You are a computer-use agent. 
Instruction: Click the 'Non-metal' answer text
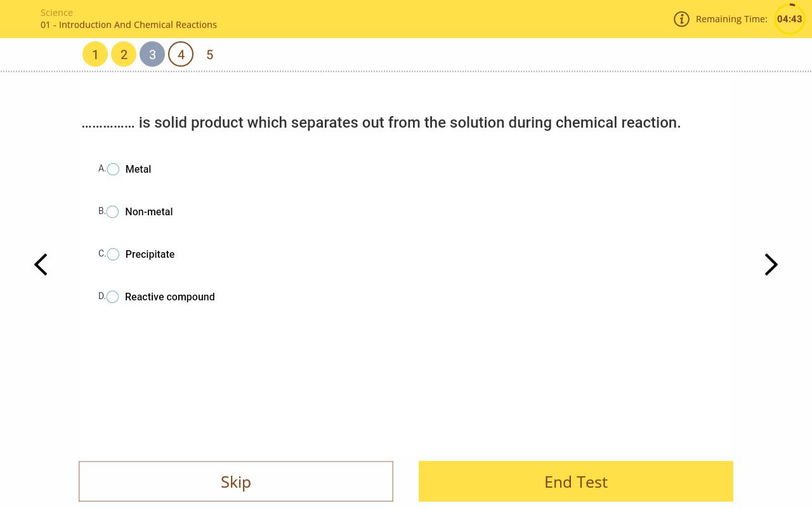(x=149, y=211)
